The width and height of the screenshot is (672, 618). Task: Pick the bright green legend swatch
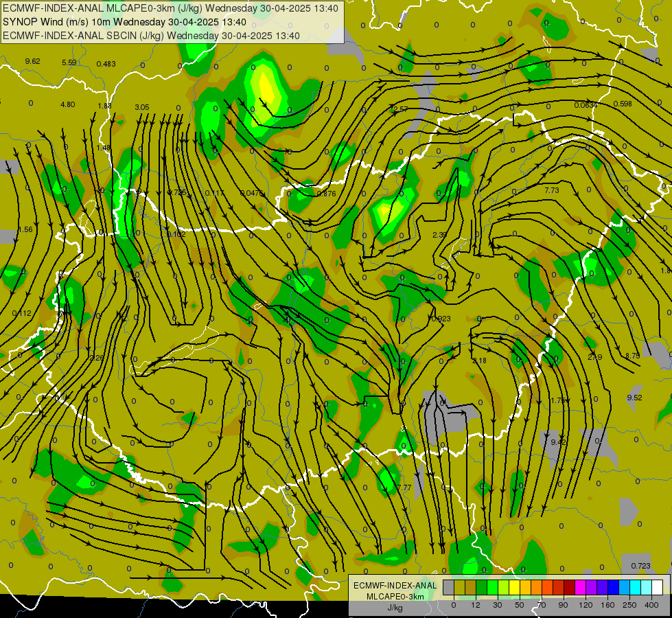click(492, 587)
